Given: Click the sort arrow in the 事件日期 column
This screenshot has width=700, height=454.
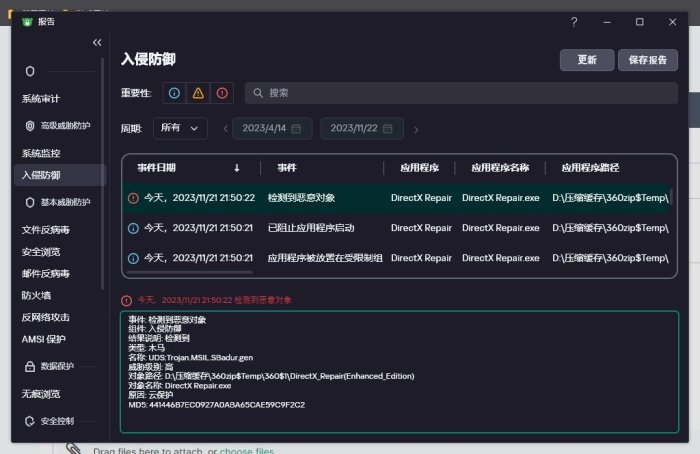Looking at the screenshot, I should pyautogui.click(x=237, y=168).
